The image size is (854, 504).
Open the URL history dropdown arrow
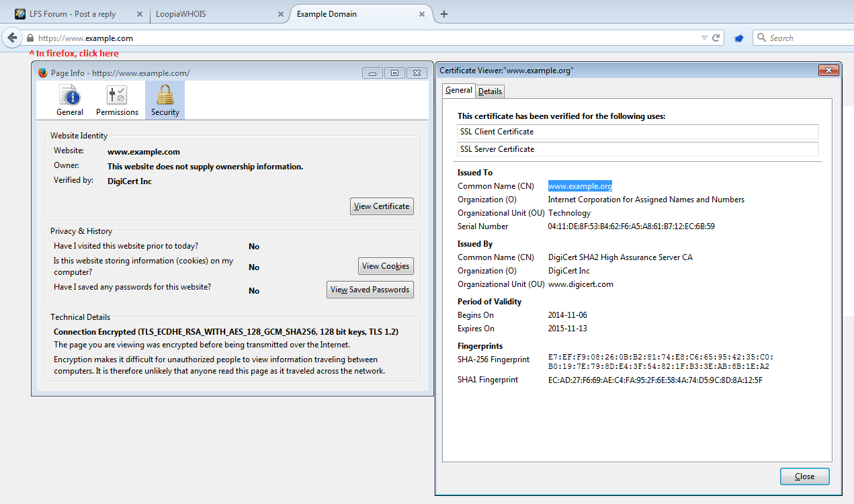704,38
